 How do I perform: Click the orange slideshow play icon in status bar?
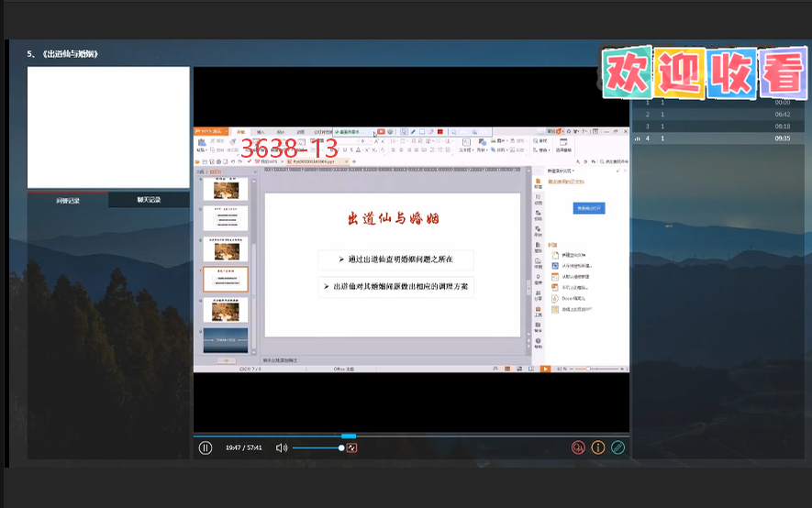tap(545, 368)
